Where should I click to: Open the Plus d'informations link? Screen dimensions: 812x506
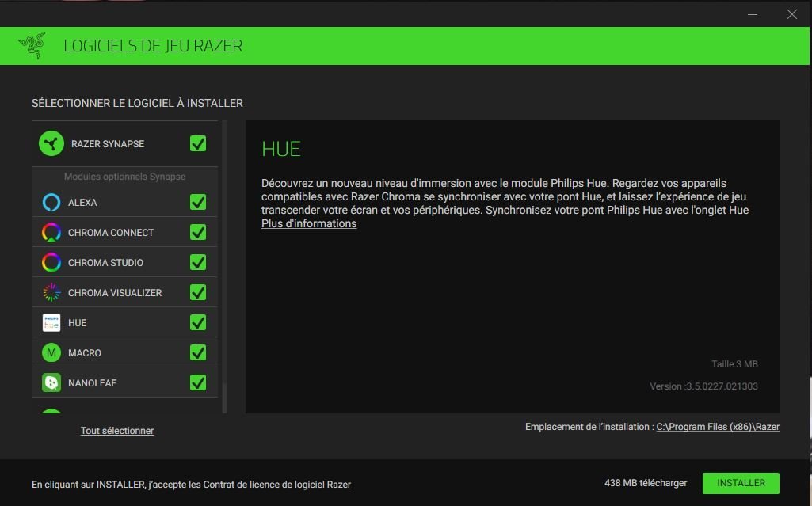(x=309, y=224)
